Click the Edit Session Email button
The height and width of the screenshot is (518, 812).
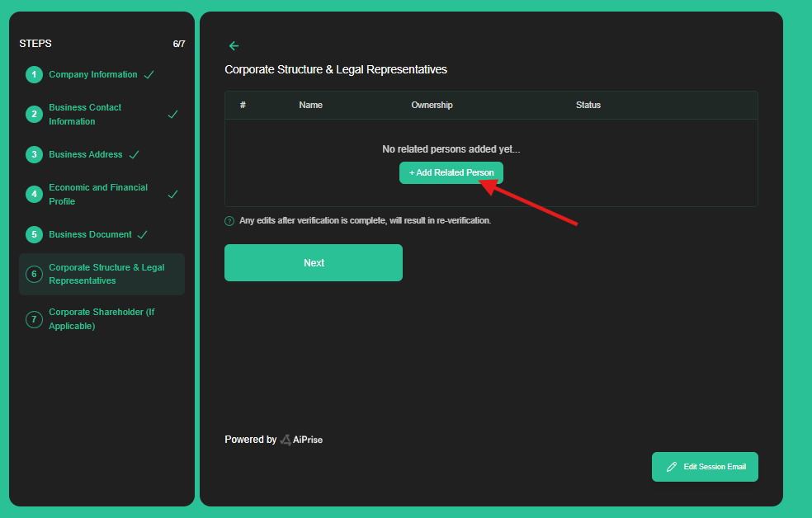[x=705, y=467]
